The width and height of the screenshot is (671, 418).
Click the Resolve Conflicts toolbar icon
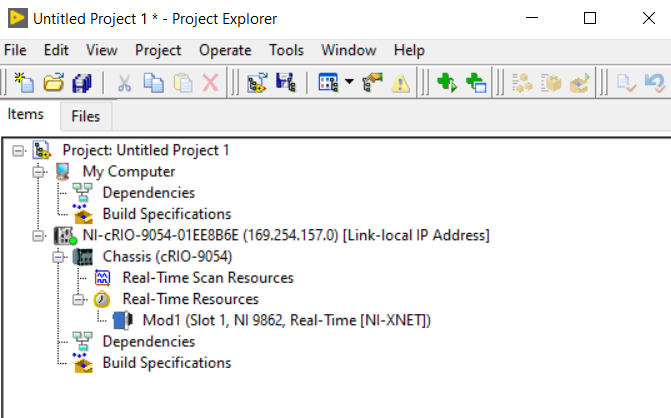pyautogui.click(x=372, y=82)
